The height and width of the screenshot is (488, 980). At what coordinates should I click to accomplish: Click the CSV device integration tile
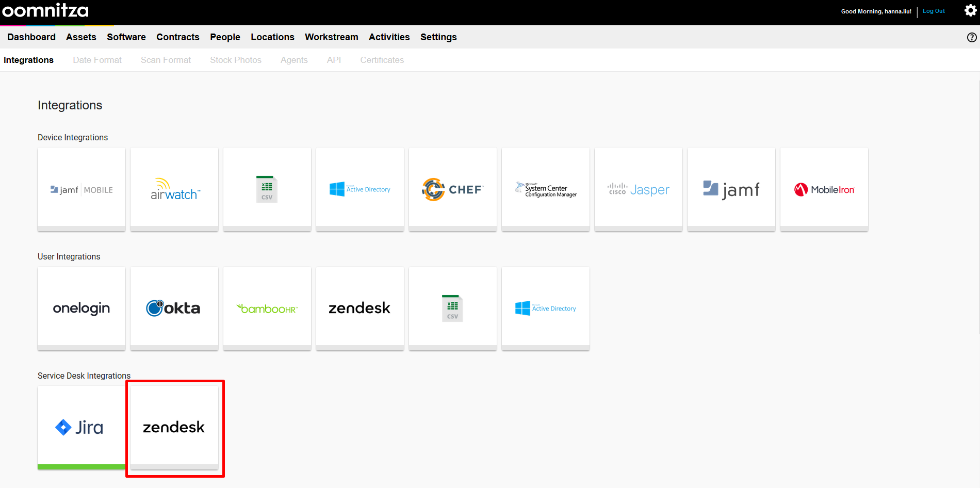pyautogui.click(x=267, y=189)
